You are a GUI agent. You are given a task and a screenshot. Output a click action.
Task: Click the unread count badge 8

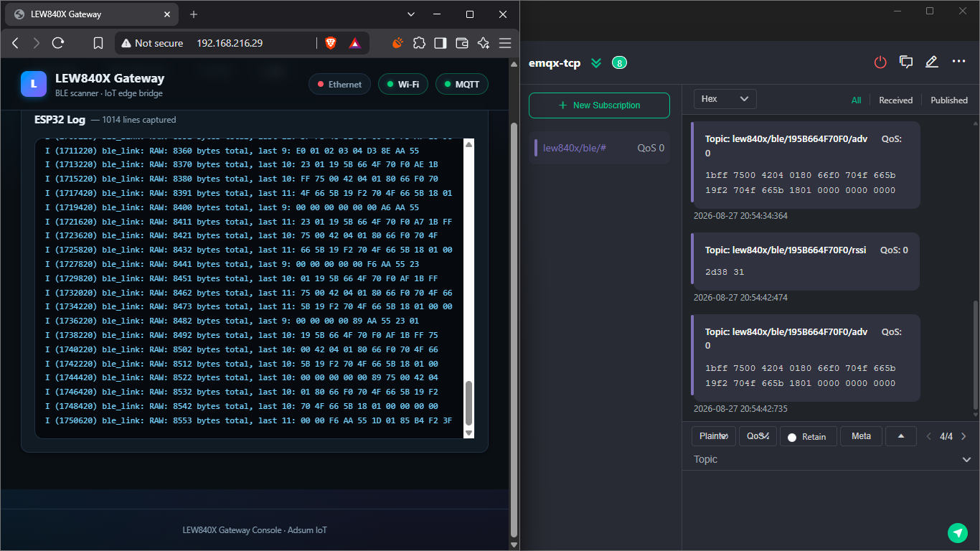click(x=619, y=63)
